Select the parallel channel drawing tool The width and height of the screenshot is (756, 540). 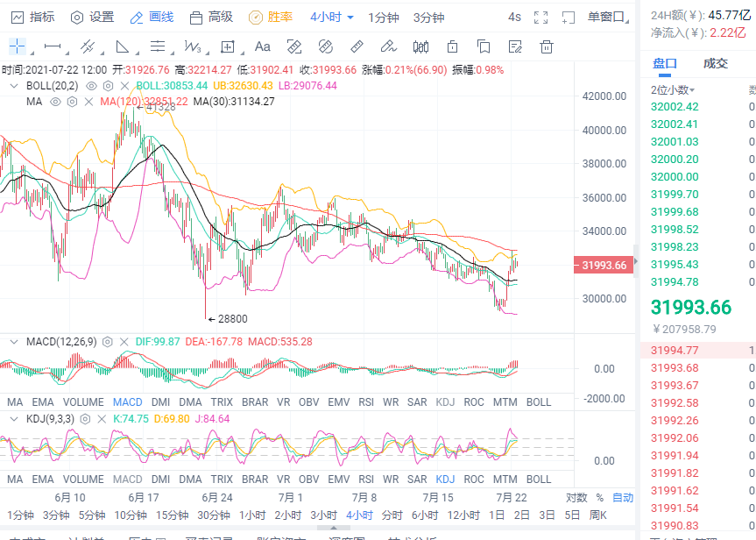(x=88, y=46)
